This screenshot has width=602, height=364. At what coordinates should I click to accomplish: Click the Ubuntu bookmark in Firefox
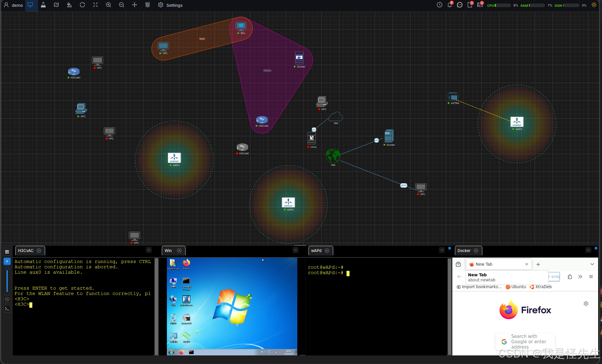point(516,287)
